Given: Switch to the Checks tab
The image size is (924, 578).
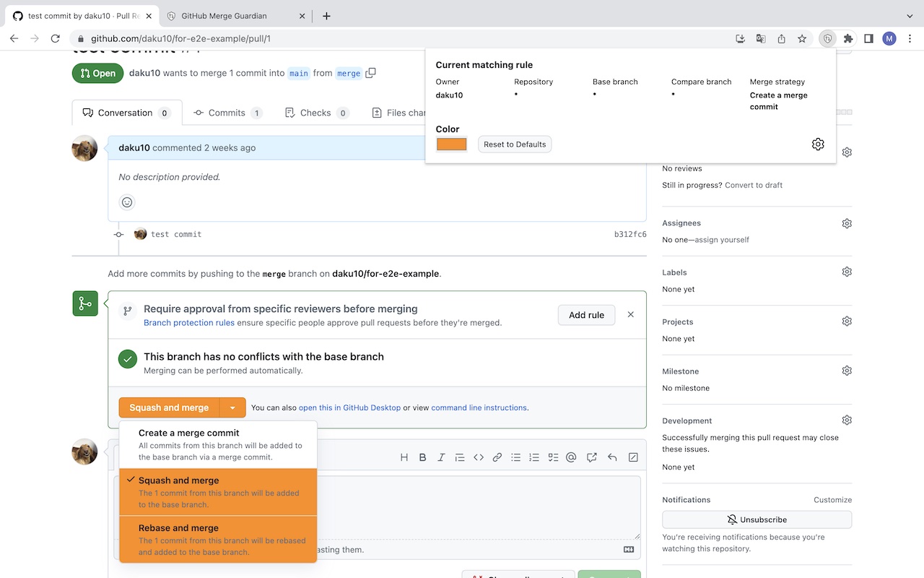Looking at the screenshot, I should tap(315, 113).
